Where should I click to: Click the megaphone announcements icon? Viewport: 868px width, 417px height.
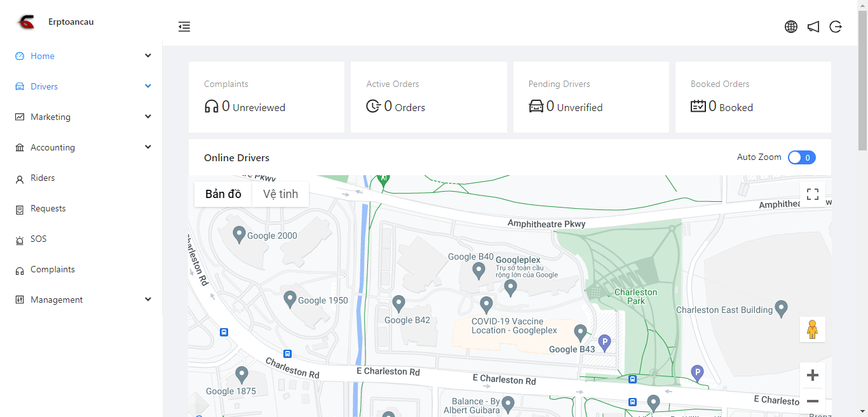[x=813, y=27]
